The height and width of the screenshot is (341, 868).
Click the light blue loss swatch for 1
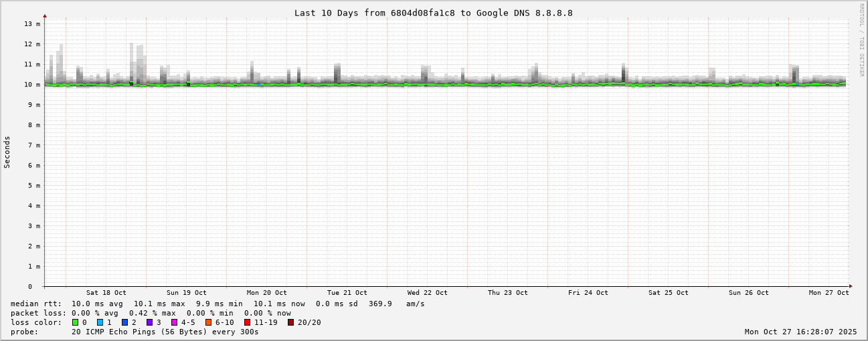tap(100, 322)
